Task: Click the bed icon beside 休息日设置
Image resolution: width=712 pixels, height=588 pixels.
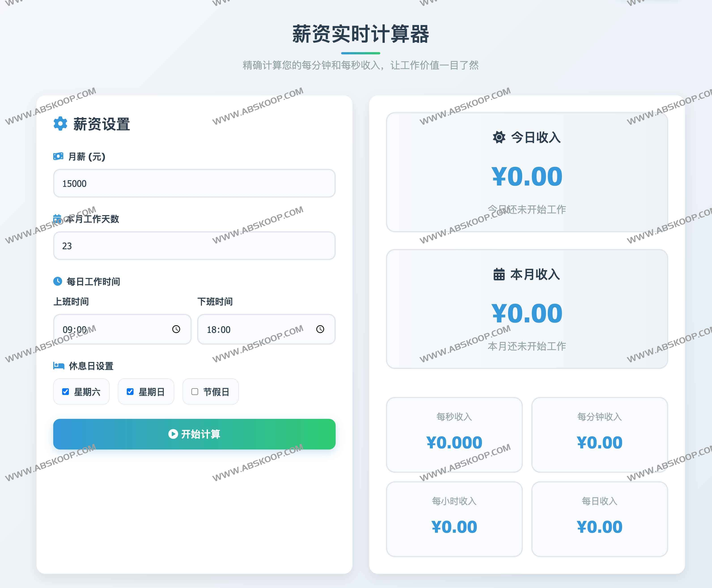Action: click(59, 365)
